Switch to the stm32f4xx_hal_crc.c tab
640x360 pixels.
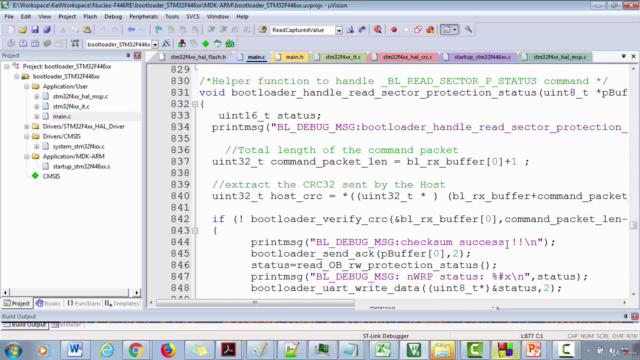[402, 57]
